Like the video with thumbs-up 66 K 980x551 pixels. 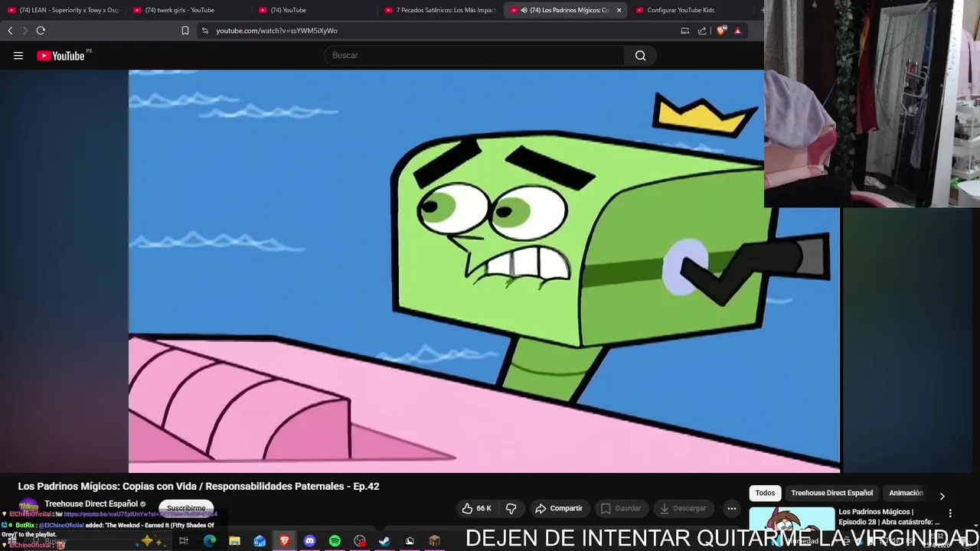tap(476, 508)
